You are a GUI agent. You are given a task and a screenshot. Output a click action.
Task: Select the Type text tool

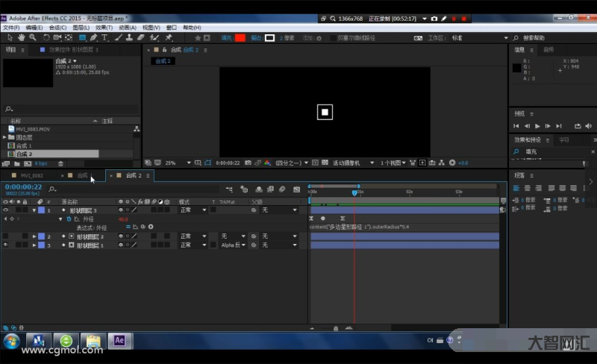104,37
